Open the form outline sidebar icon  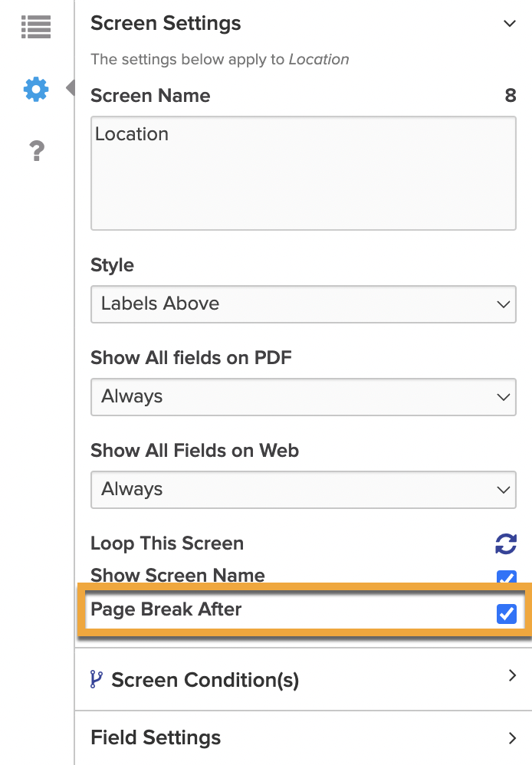point(35,26)
